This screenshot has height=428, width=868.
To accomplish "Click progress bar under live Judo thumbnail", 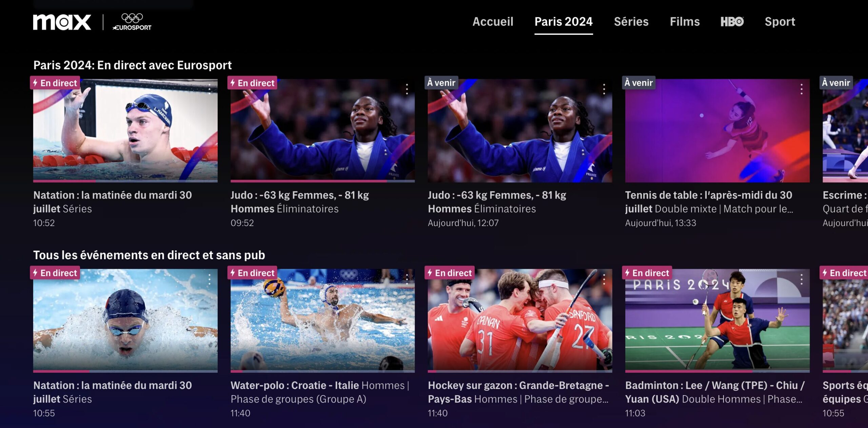I will point(322,181).
